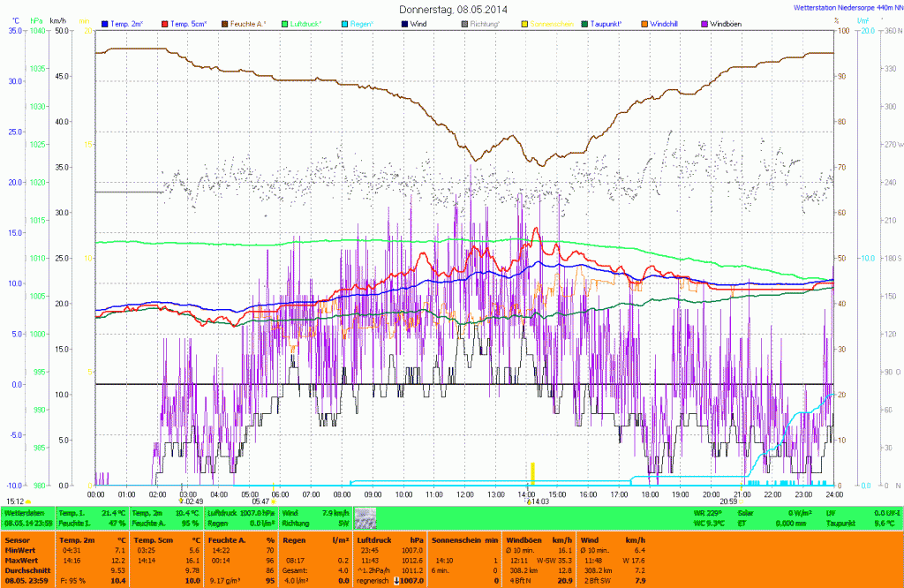Click the Donnerstag, 08.05.2014 chart title
Image resolution: width=904 pixels, height=588 pixels.
click(453, 9)
